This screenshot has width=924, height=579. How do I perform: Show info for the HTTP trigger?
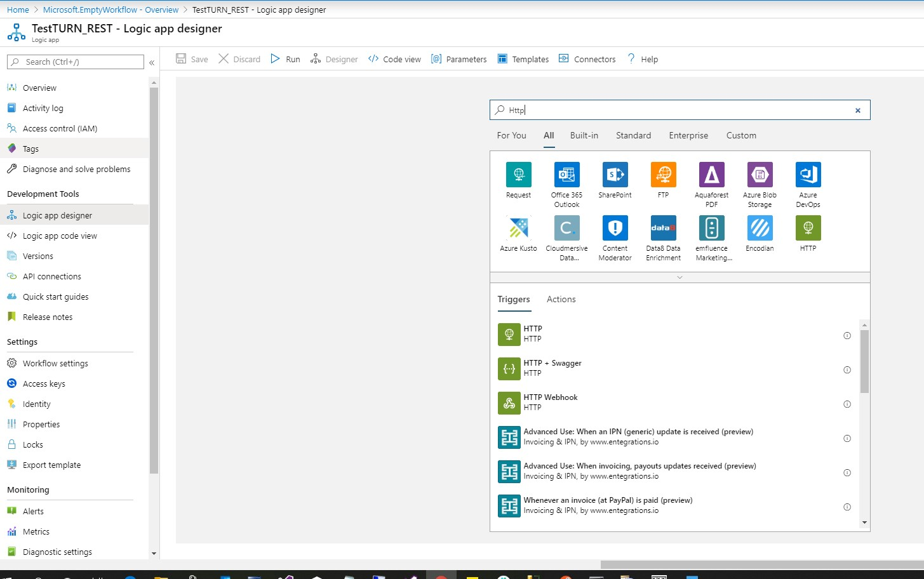pos(847,335)
